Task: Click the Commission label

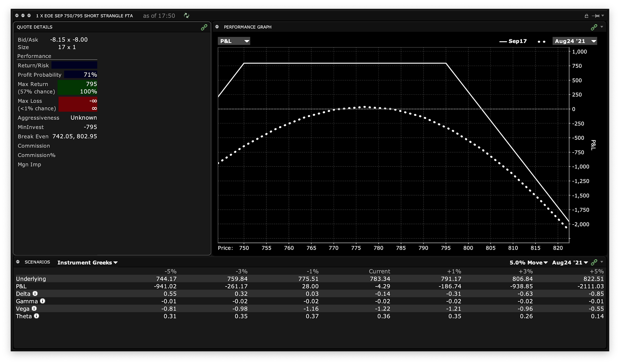Action: (34, 146)
